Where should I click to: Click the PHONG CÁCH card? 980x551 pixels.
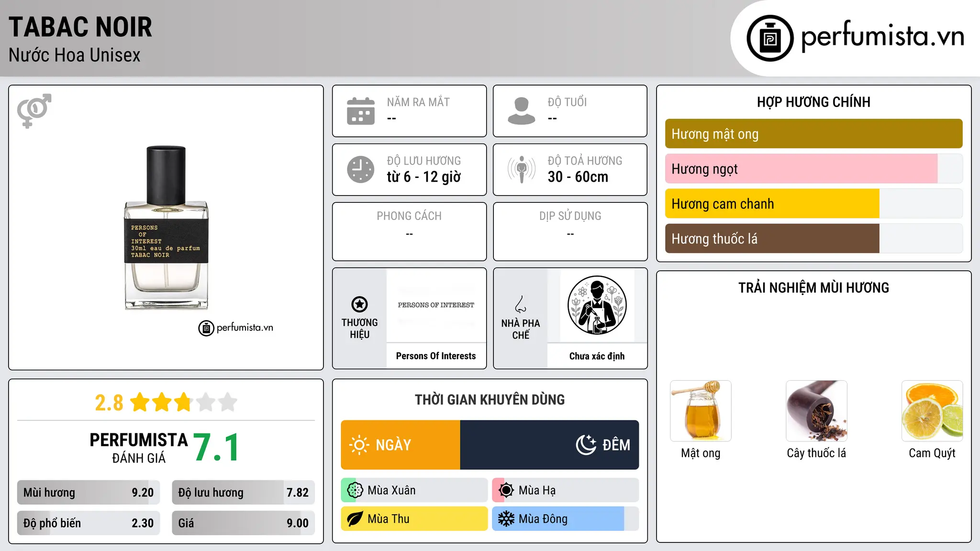(410, 231)
